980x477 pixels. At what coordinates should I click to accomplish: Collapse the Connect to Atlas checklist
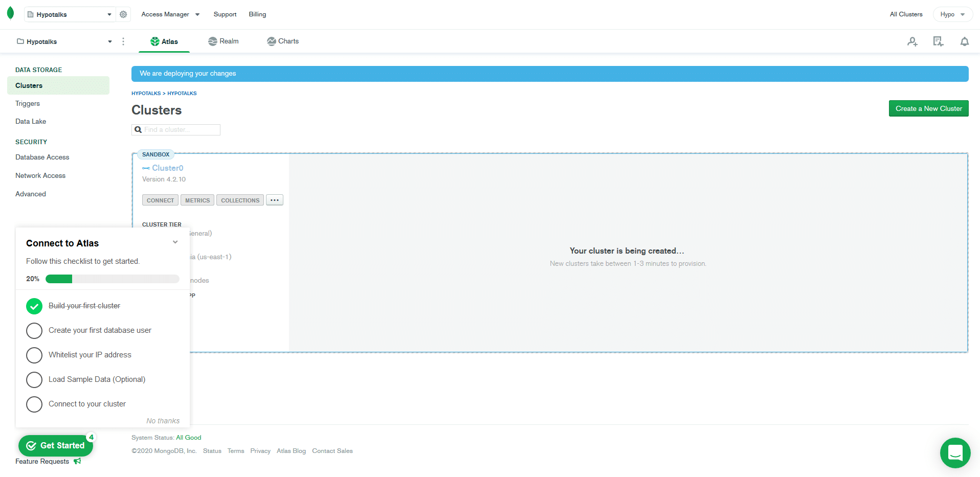click(175, 242)
